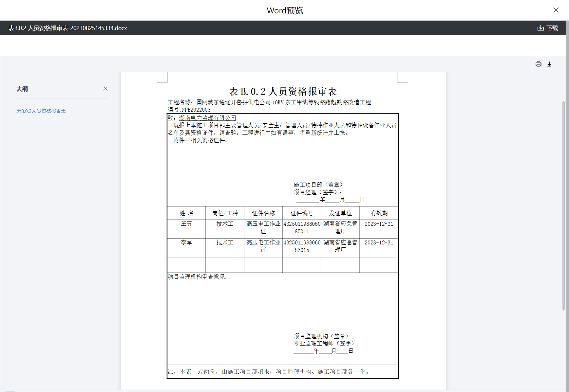Click the 发证单位 column header
This screenshot has width=569, height=392.
click(340, 213)
